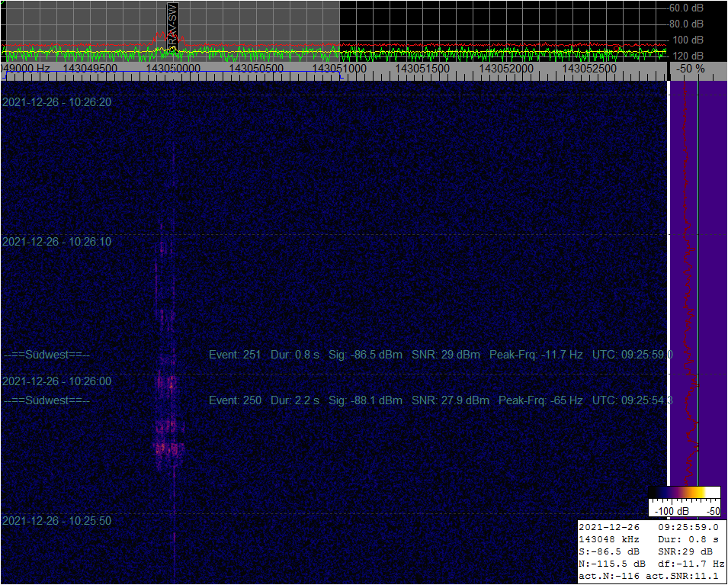
Task: Click 'Peak-Frq: -11.7 Hz' value
Action: coord(536,355)
